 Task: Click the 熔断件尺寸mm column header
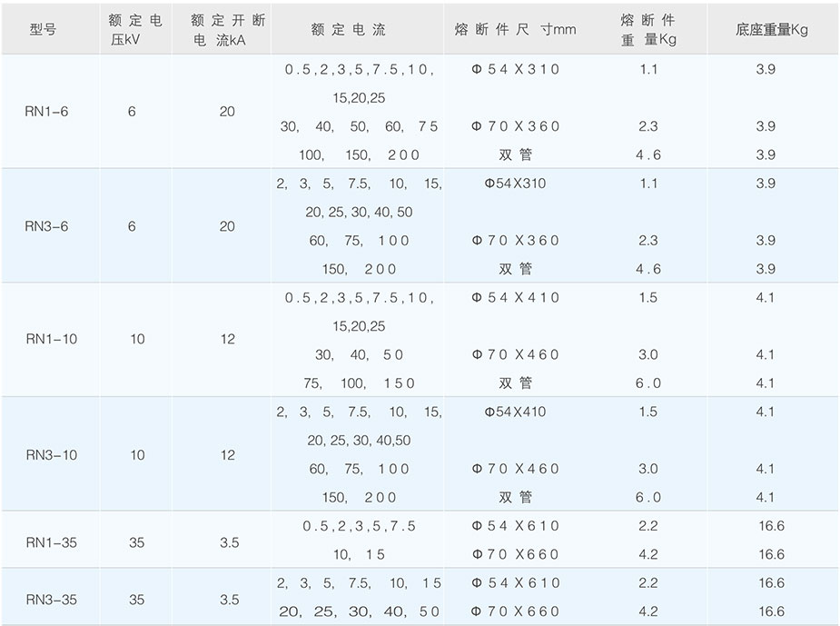[515, 29]
